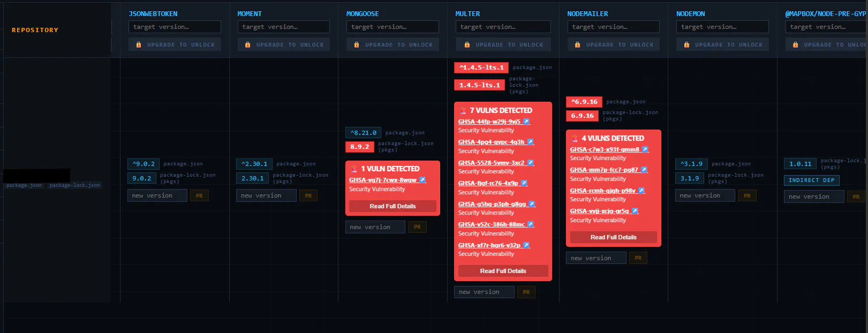868x333 pixels.
Task: Click target version field under MOMENT
Action: (x=284, y=27)
